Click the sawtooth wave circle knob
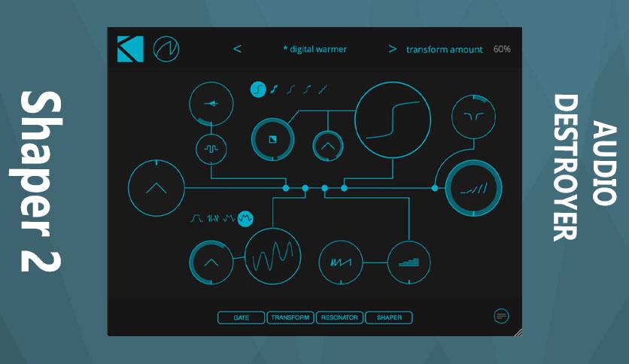The width and height of the screenshot is (629, 364). pos(341,262)
